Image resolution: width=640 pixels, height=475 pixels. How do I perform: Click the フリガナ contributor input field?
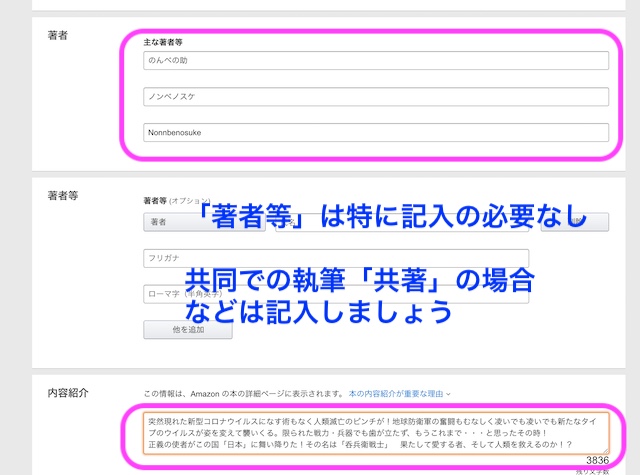[x=336, y=259]
